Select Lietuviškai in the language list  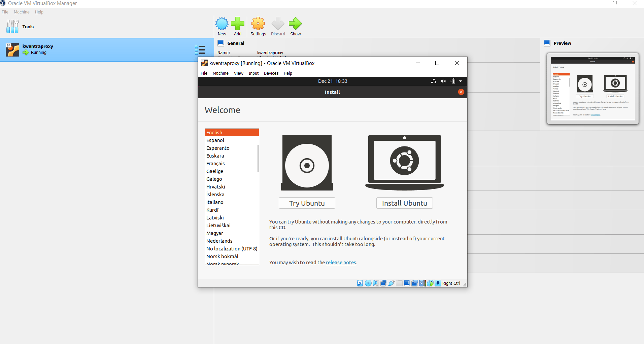[232, 226]
